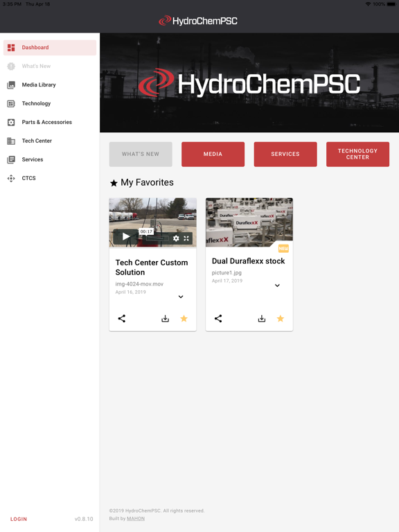The width and height of the screenshot is (399, 532).
Task: Download the Tech Center Custom Solution video
Action: click(166, 318)
